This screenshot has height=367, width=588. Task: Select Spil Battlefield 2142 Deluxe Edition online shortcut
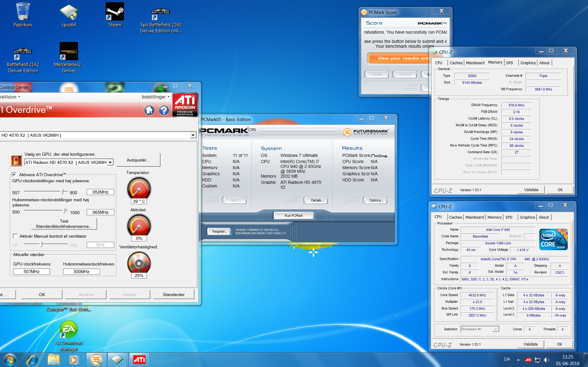[161, 20]
